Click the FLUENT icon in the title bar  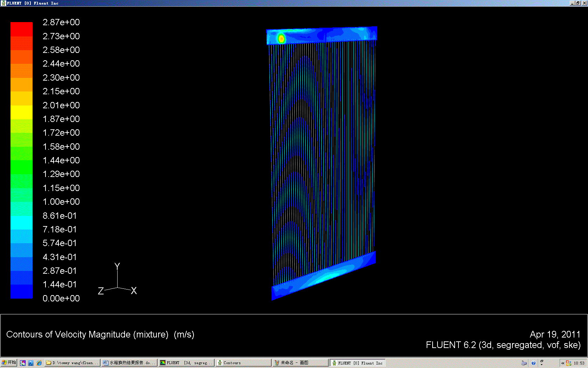point(3,3)
